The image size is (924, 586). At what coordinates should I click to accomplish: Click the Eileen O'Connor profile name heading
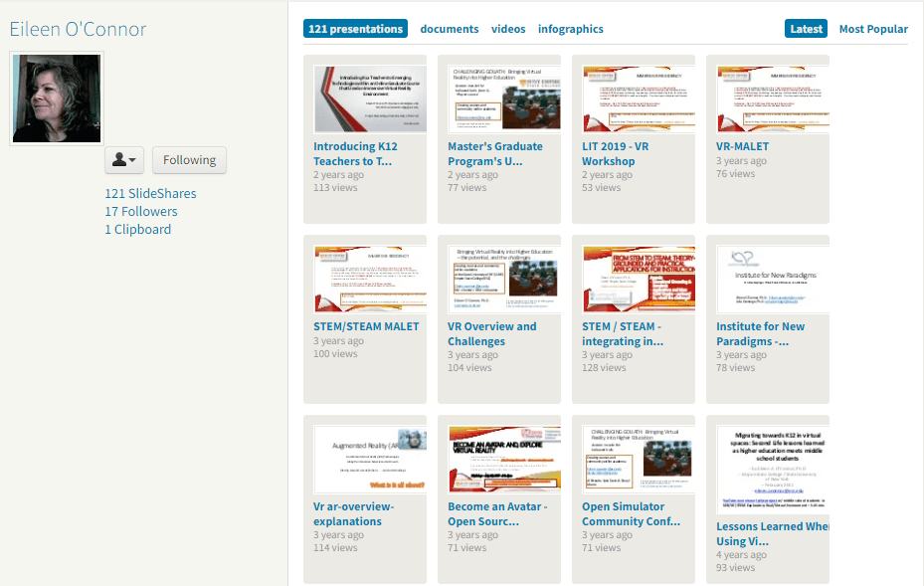click(78, 29)
